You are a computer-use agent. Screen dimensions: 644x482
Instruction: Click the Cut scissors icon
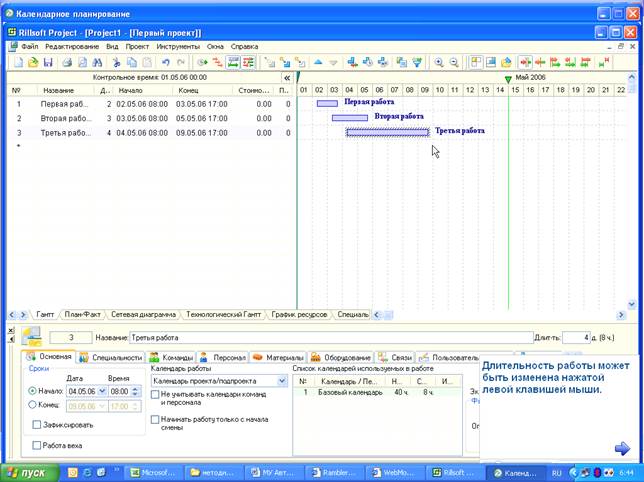point(116,62)
